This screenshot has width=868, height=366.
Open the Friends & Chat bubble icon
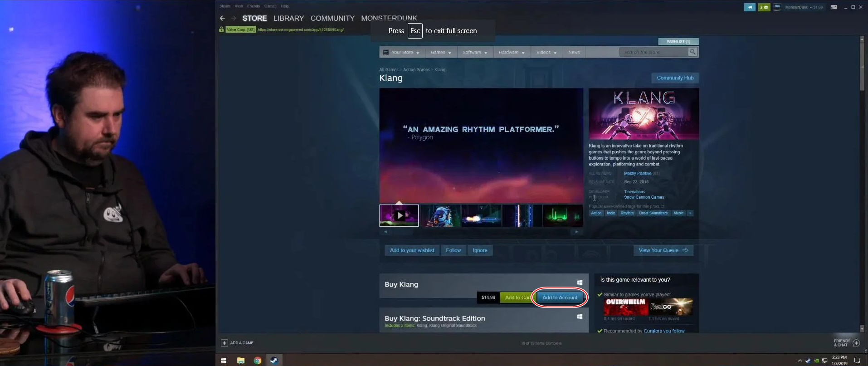(856, 343)
